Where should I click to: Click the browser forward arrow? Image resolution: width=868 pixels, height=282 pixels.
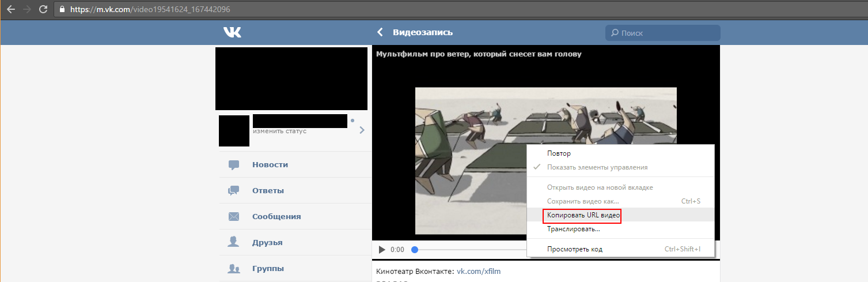point(26,10)
